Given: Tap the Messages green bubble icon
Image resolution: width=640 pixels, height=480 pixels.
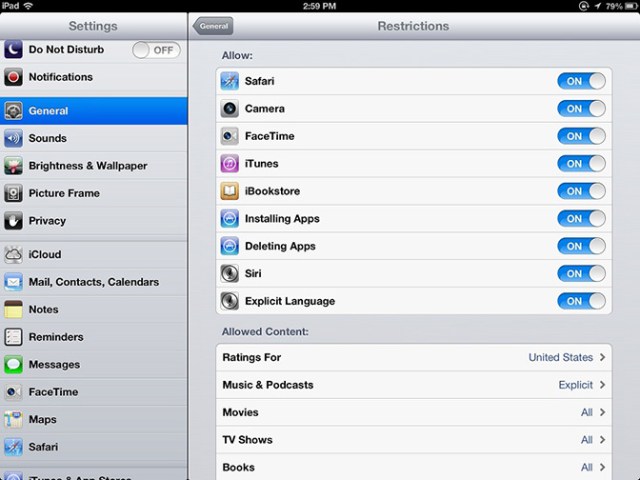Looking at the screenshot, I should (13, 364).
